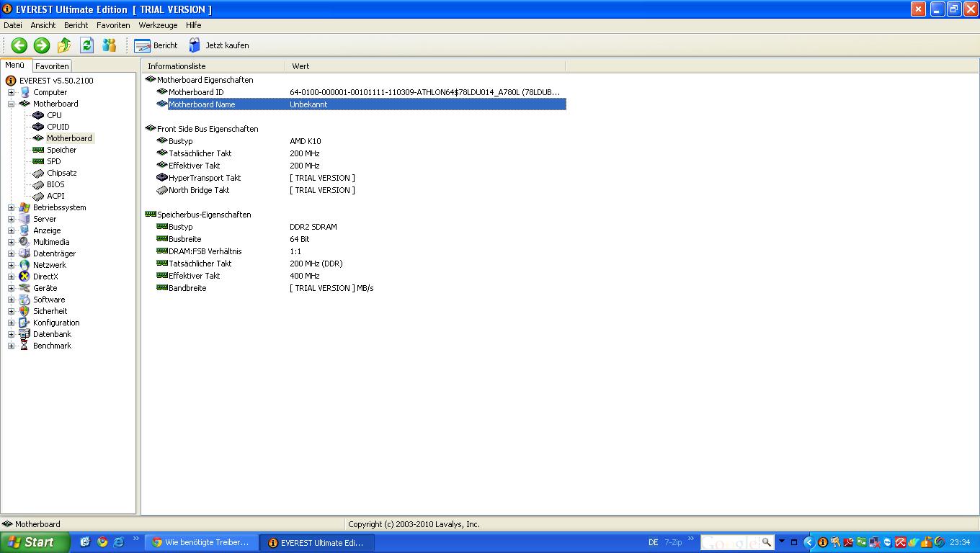Expand the Betriebssystem tree node
This screenshot has height=553, width=980.
click(11, 207)
